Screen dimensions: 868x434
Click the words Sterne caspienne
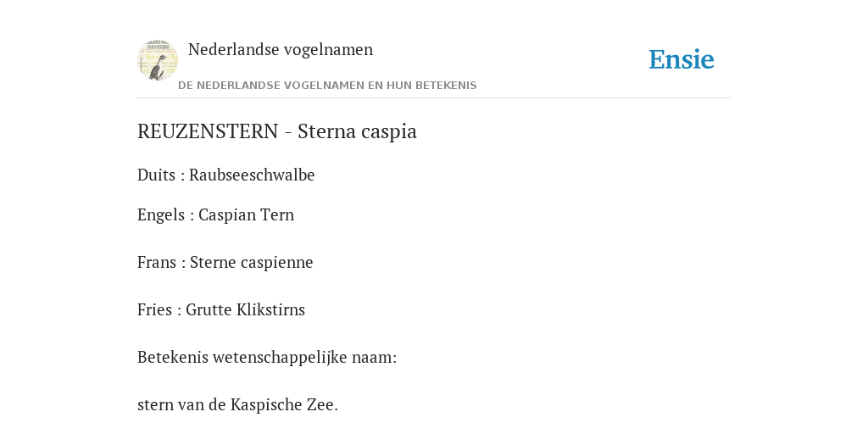(x=251, y=263)
